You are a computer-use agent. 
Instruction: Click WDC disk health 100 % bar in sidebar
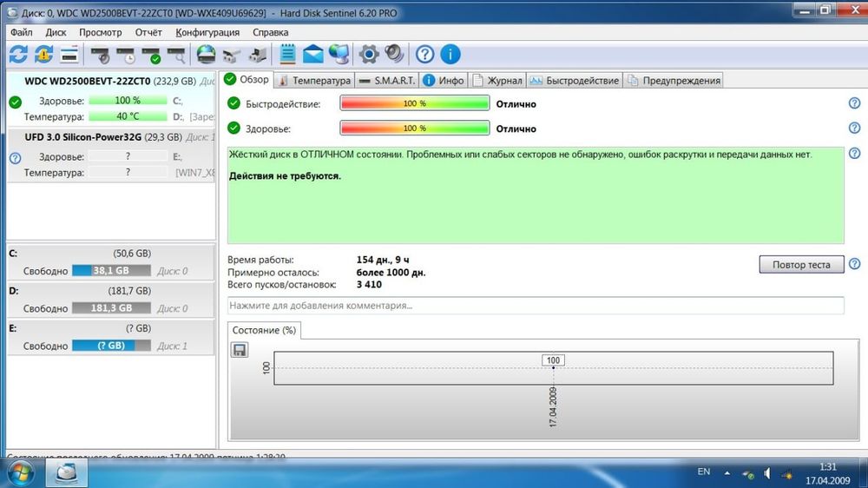tap(128, 100)
